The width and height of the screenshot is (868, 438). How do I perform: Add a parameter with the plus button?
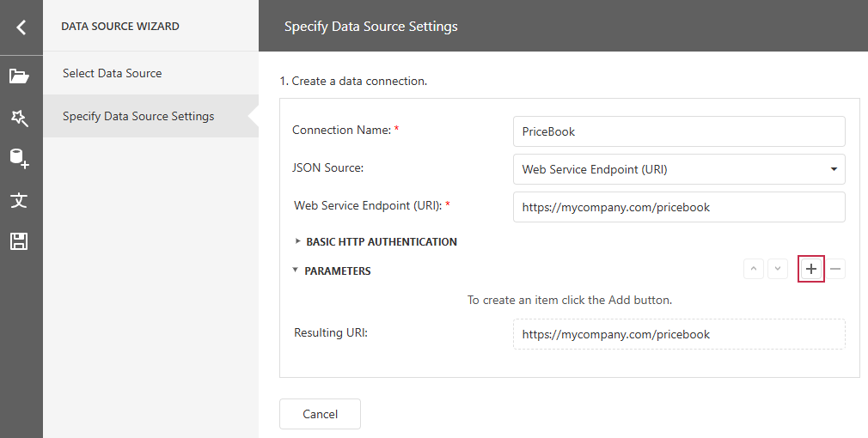pyautogui.click(x=811, y=269)
